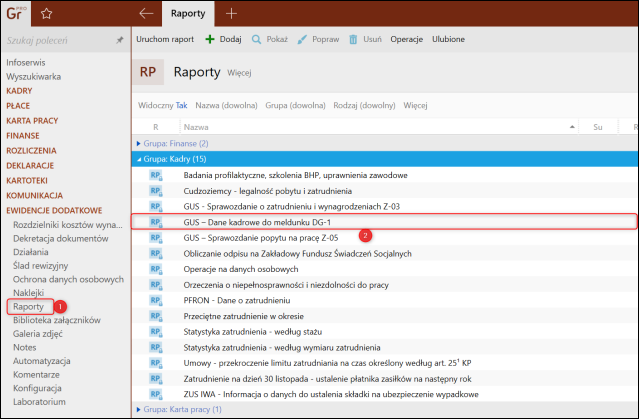Open Raporty in the sidebar

point(28,306)
